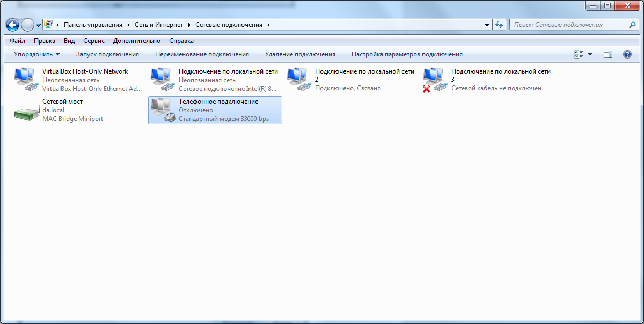Click the Телефонное подключение name label
Image resolution: width=644 pixels, height=324 pixels.
coord(218,102)
